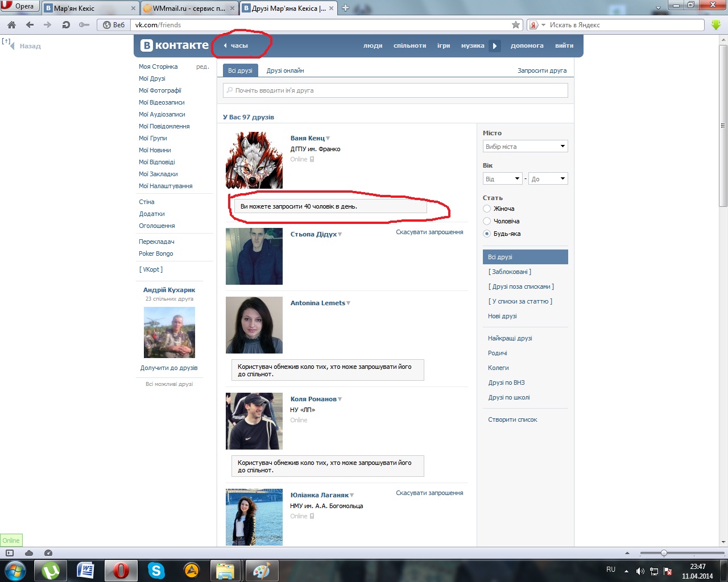The height and width of the screenshot is (582, 728).
Task: Reload the page with the refresh icon
Action: 66,25
